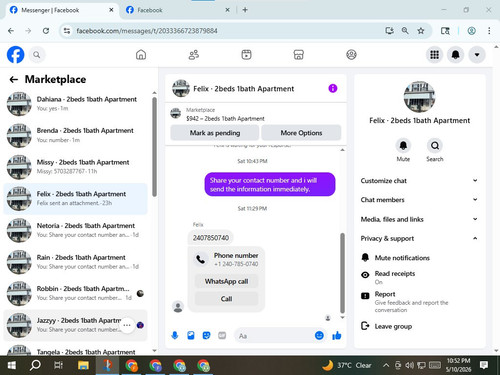Click the Call button in phone card

click(226, 299)
